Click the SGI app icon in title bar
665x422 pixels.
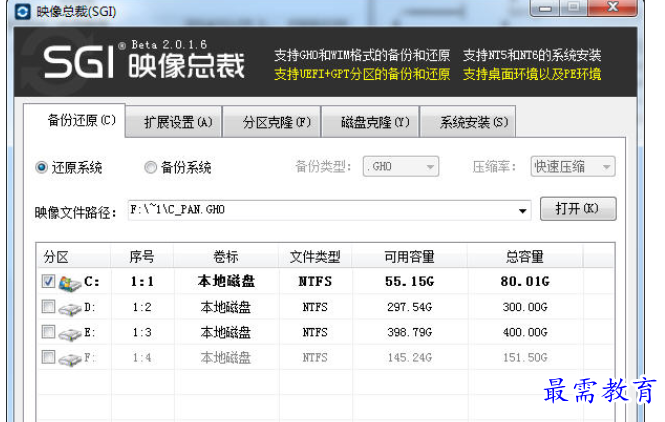click(22, 11)
